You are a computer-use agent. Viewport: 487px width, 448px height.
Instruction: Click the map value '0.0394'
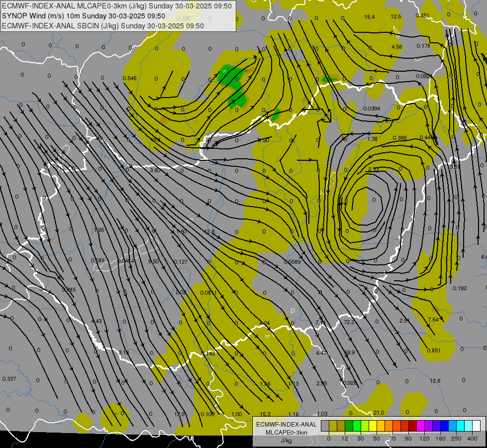pos(372,109)
